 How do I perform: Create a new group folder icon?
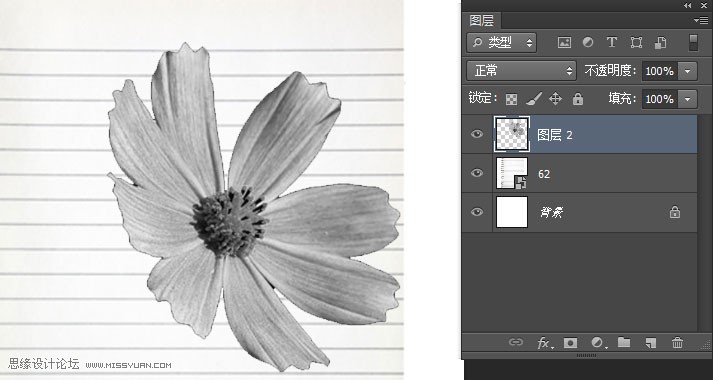coord(624,342)
